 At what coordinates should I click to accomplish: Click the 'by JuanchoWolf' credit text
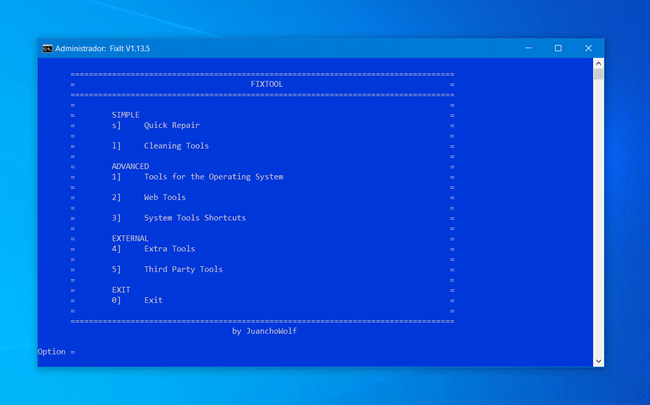pyautogui.click(x=264, y=331)
